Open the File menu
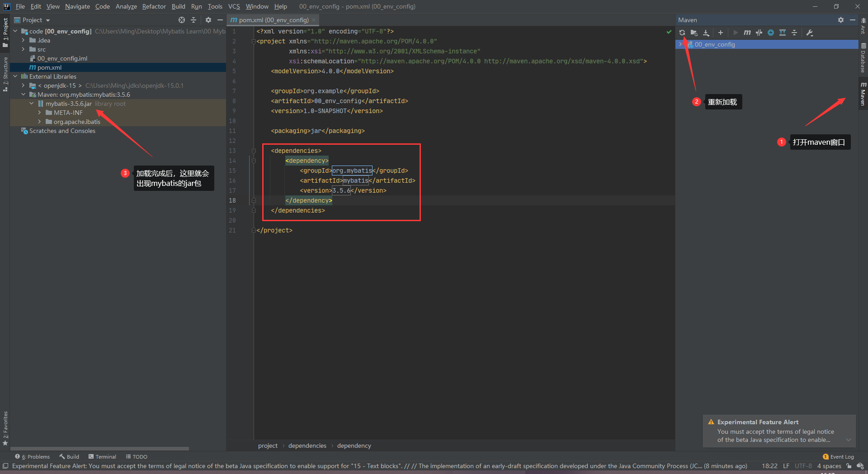This screenshot has height=474, width=868. point(20,6)
